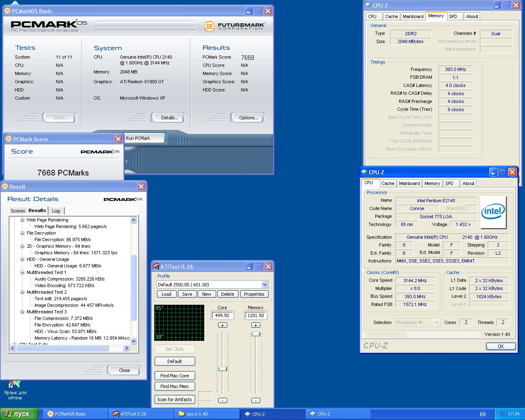This screenshot has height=420, width=525.
Task: Switch to the Scores tab in Result
Action: click(x=18, y=211)
